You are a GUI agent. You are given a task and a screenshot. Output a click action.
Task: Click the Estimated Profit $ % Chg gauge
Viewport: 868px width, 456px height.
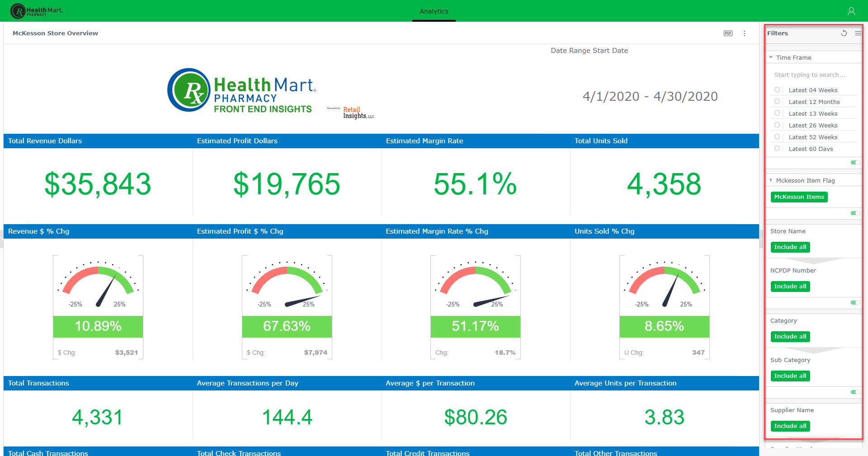[287, 285]
